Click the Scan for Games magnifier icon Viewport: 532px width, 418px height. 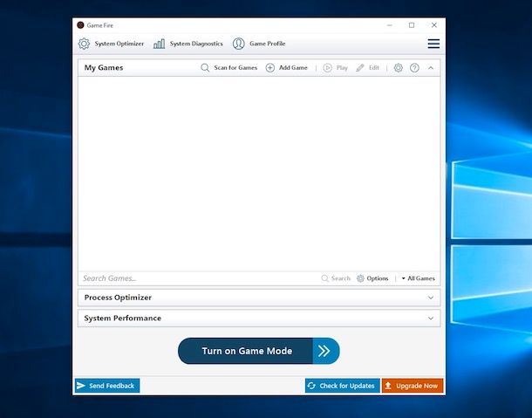205,67
